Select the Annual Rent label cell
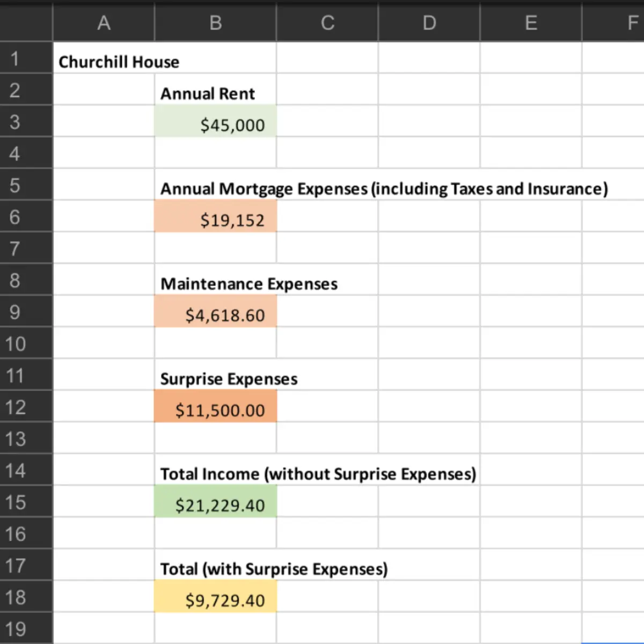The height and width of the screenshot is (644, 644). click(x=215, y=93)
